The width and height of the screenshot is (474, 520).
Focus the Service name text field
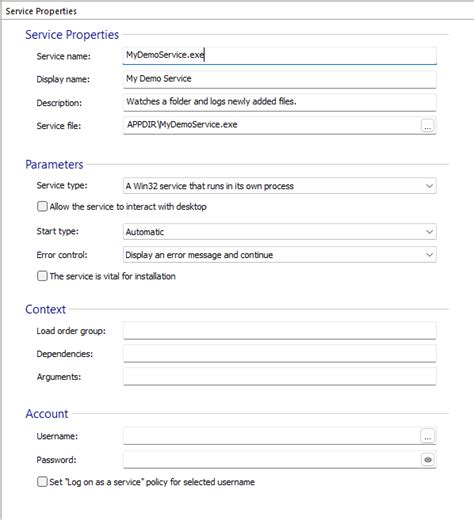click(x=279, y=55)
